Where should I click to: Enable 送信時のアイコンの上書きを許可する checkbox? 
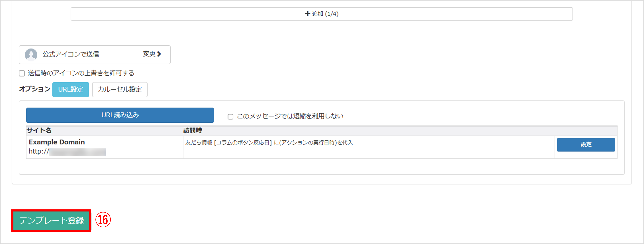coord(22,73)
